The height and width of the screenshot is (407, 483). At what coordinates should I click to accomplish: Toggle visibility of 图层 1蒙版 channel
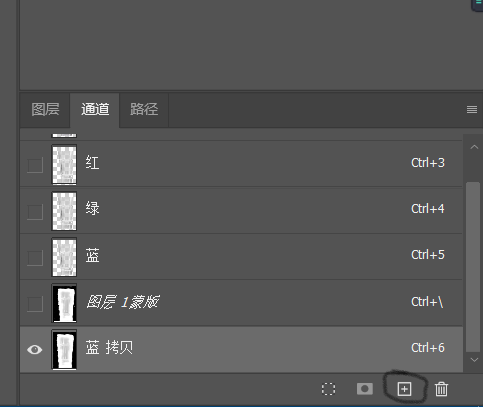[x=35, y=304]
